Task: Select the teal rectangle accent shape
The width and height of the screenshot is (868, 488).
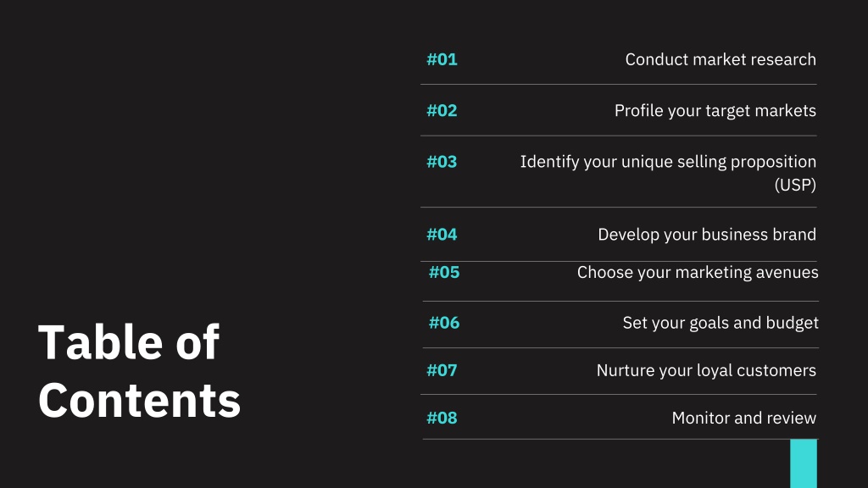Action: coord(804,463)
